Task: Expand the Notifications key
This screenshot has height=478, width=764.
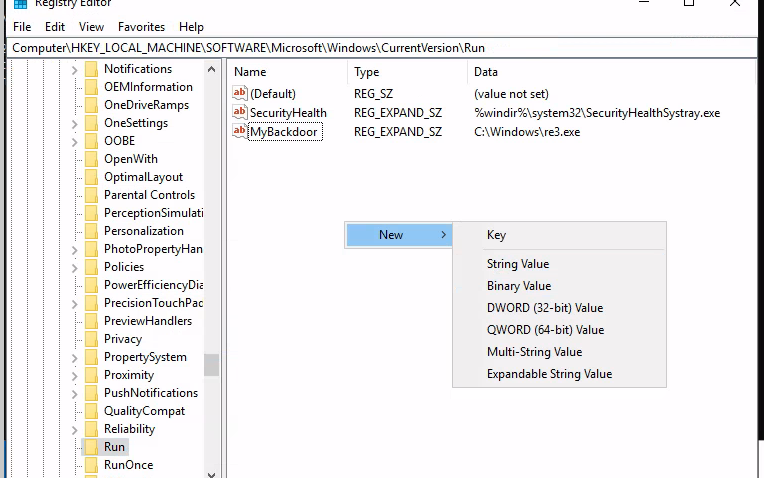Action: [75, 70]
